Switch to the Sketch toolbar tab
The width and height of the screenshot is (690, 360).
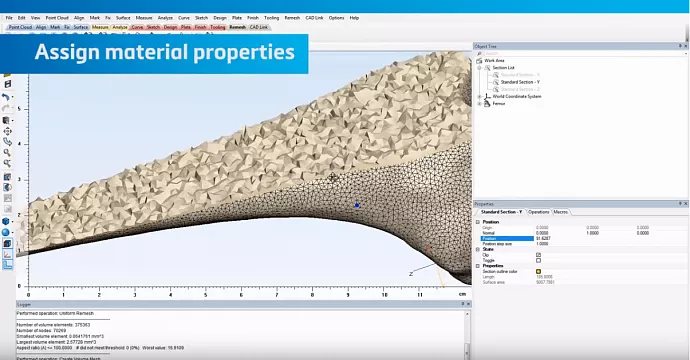click(153, 27)
